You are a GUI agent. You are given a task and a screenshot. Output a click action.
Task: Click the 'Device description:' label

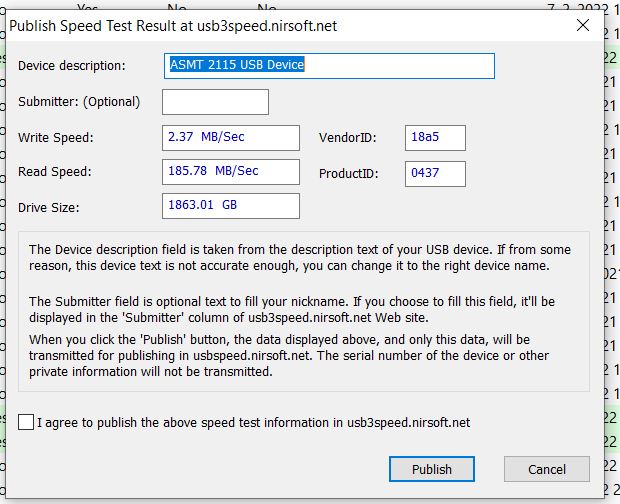click(x=72, y=66)
